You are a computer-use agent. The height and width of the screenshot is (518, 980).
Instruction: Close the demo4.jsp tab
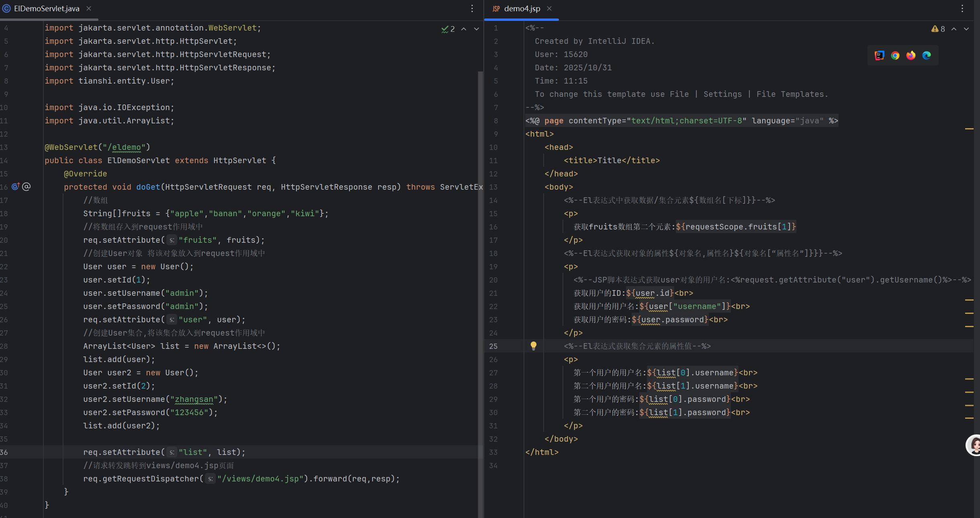click(549, 8)
